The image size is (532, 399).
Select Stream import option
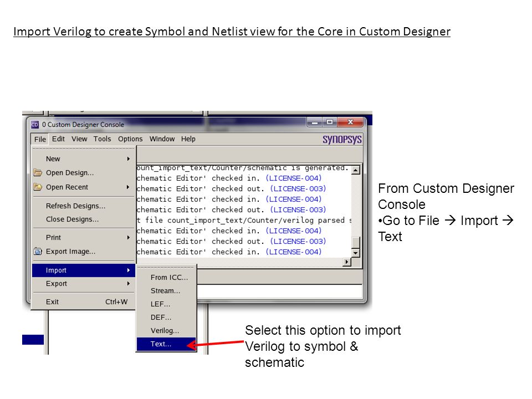pos(166,291)
